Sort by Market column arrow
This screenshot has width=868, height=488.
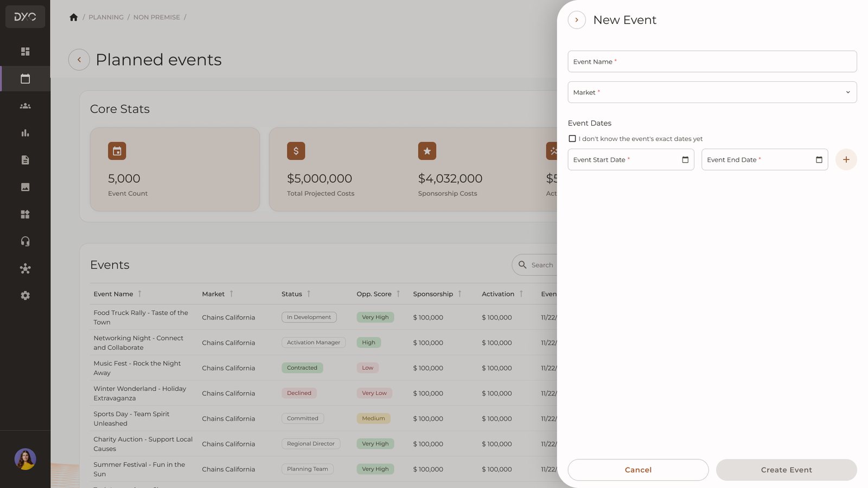[231, 294]
